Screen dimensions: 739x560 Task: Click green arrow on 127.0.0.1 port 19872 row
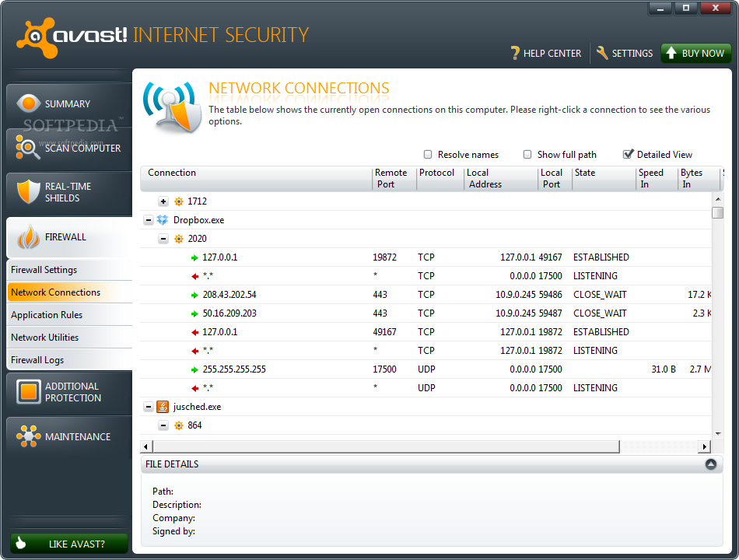click(194, 258)
